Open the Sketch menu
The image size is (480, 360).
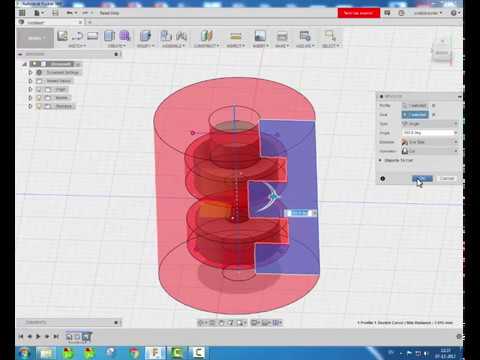[77, 46]
